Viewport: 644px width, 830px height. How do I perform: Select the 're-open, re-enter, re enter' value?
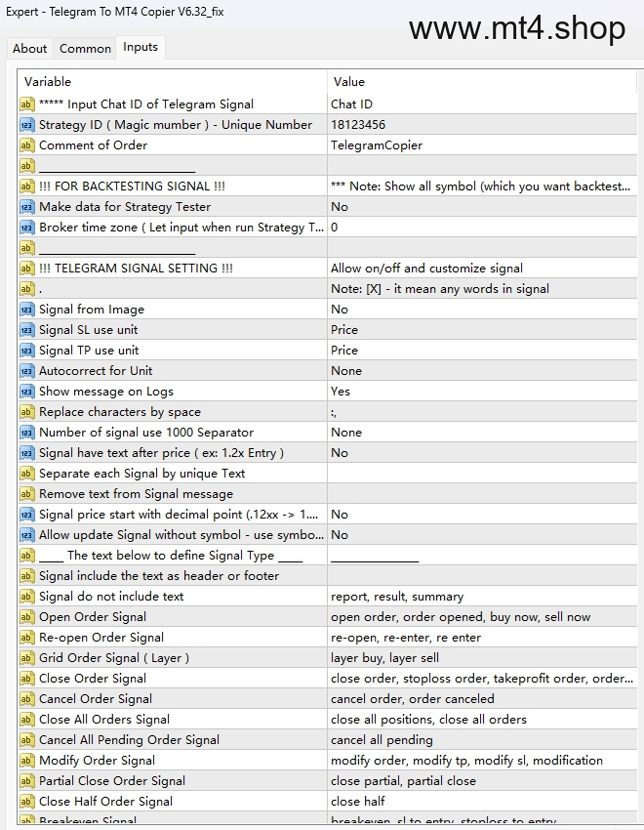click(x=482, y=638)
